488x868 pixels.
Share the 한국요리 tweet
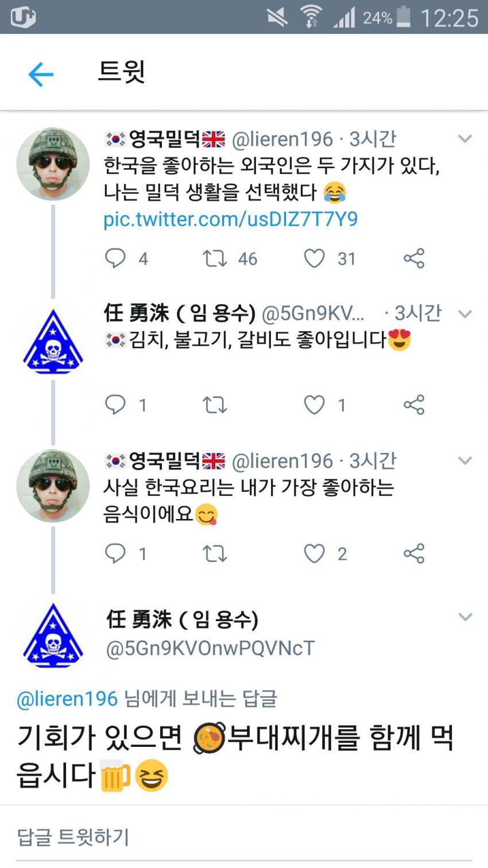pos(414,553)
